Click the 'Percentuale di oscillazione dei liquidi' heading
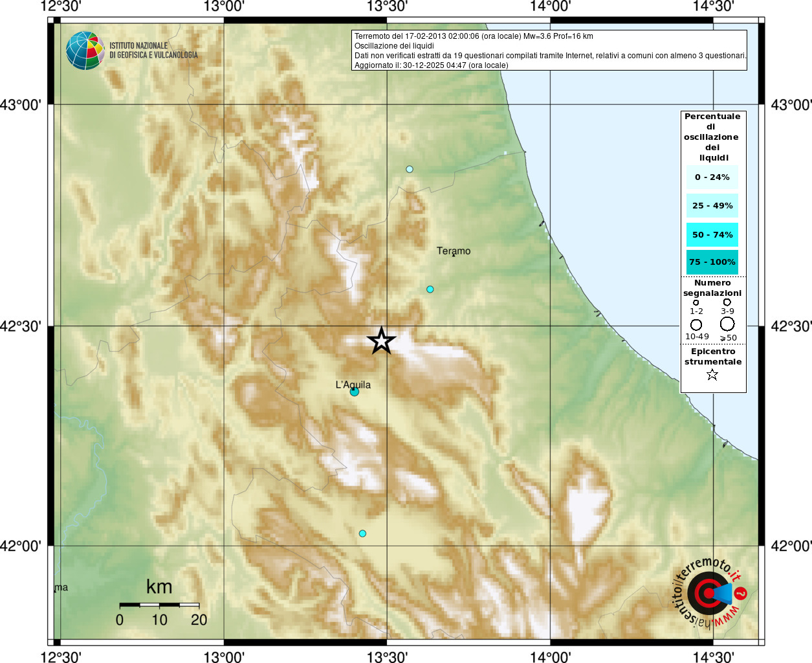Viewport: 812px width, 663px height. 712,137
